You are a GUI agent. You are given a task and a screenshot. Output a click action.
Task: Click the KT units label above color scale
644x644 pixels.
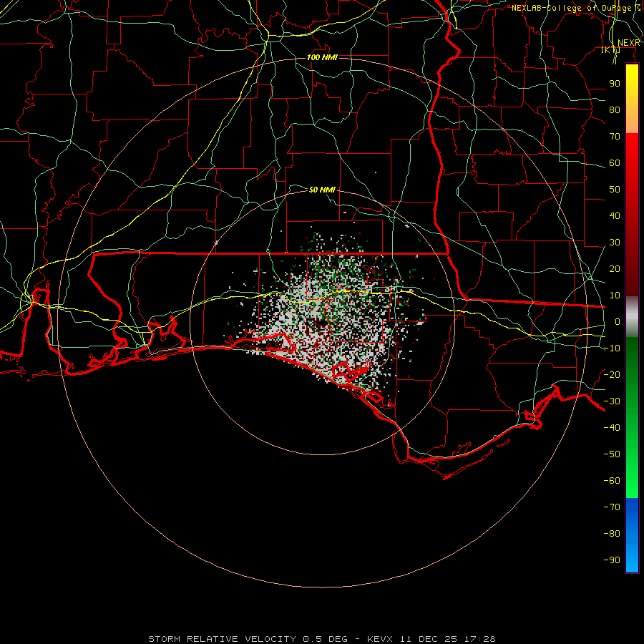pyautogui.click(x=611, y=49)
